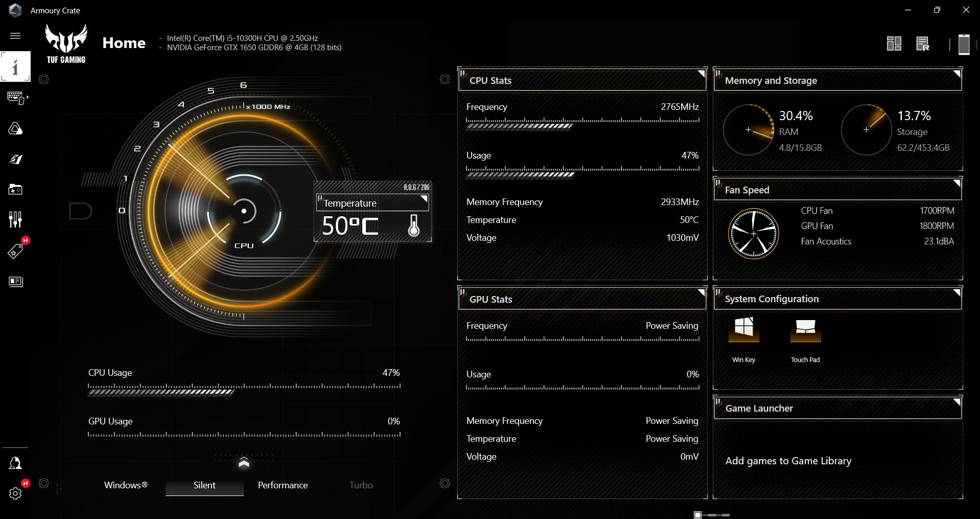
Task: Open the hamburger navigation menu
Action: 15,36
